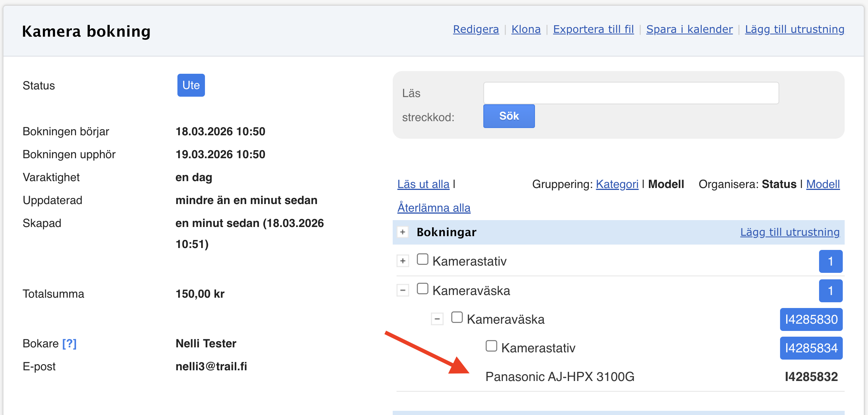The height and width of the screenshot is (415, 868).
Task: Click the Kameraväska quantity badge 1
Action: (x=831, y=291)
